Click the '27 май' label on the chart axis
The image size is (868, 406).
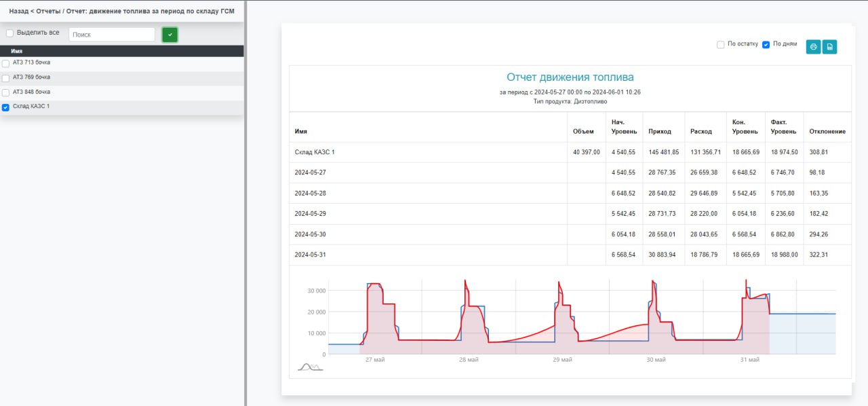point(375,360)
